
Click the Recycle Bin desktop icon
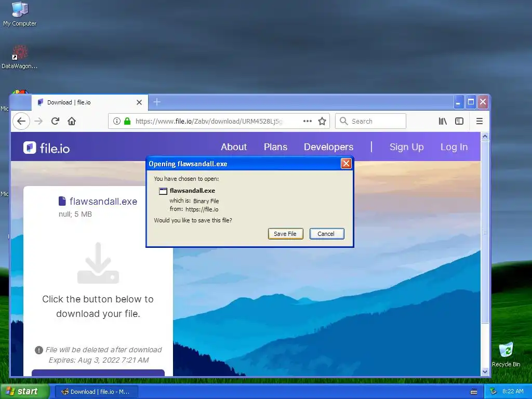(506, 355)
